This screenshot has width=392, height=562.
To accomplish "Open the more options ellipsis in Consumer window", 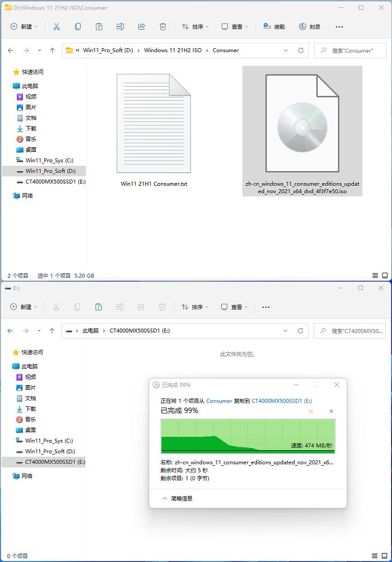I will [x=339, y=26].
